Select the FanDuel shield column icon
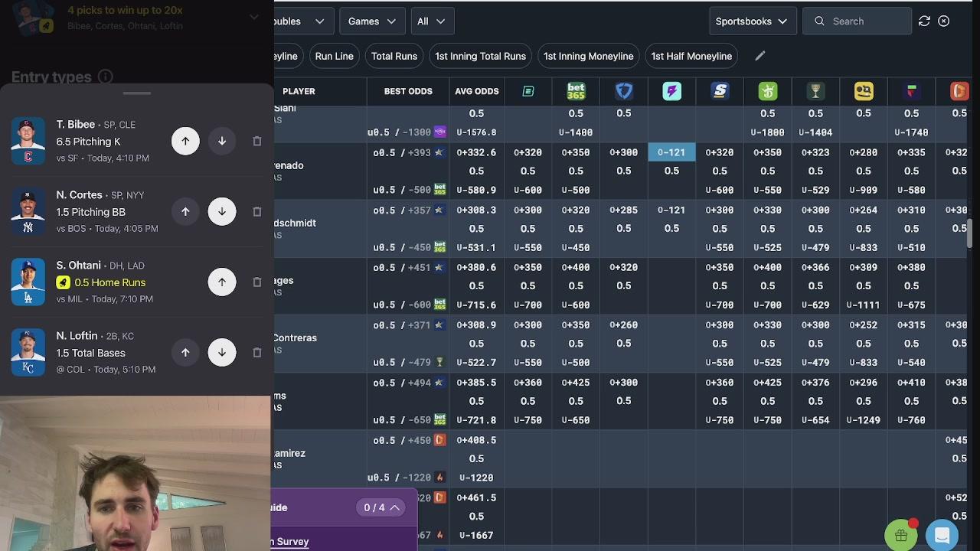 pos(624,91)
